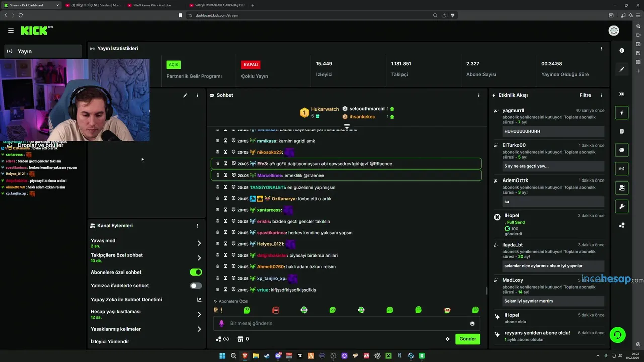
Task: Open a new browser tab with plus button
Action: click(252, 5)
